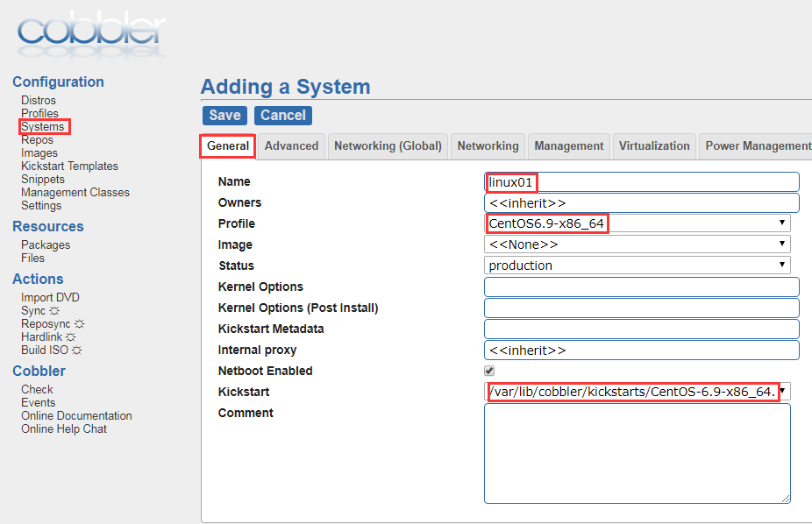Click the Save button
812x524 pixels.
224,116
